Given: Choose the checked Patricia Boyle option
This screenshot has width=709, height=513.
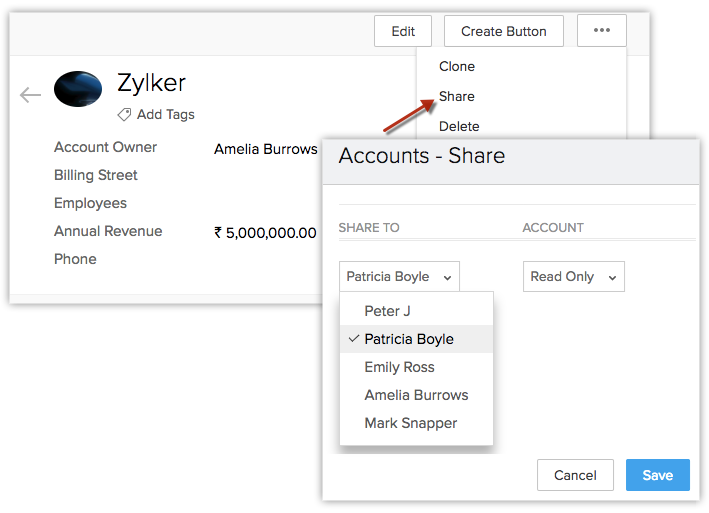Looking at the screenshot, I should click(x=408, y=339).
